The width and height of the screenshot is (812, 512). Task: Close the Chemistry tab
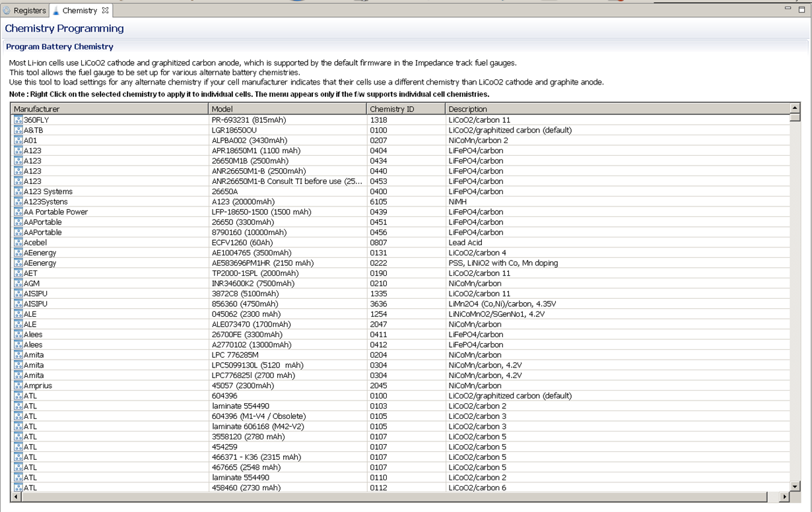[x=105, y=11]
